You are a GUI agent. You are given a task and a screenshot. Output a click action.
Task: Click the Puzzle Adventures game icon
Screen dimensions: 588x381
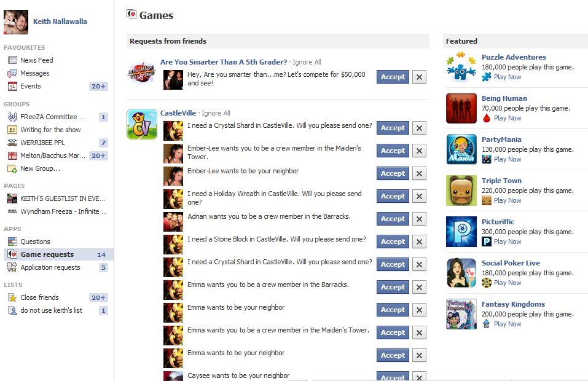pos(461,67)
